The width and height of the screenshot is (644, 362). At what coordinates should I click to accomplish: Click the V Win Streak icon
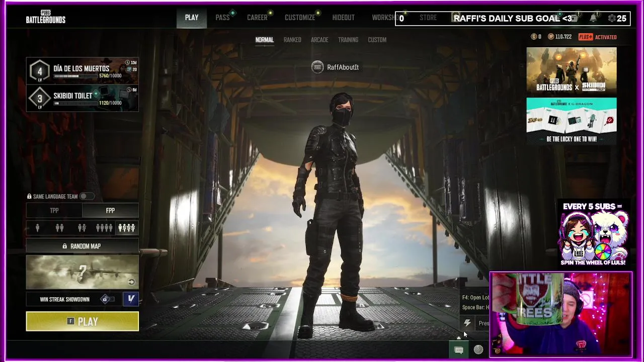click(x=131, y=299)
